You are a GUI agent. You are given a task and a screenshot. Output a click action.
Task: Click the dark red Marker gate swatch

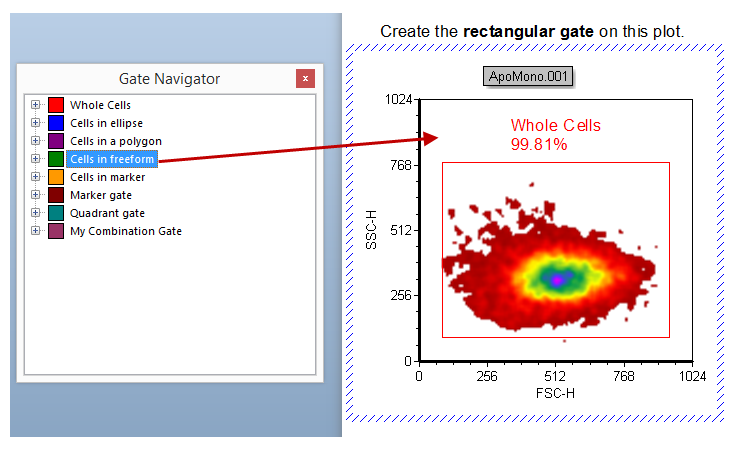click(x=56, y=195)
